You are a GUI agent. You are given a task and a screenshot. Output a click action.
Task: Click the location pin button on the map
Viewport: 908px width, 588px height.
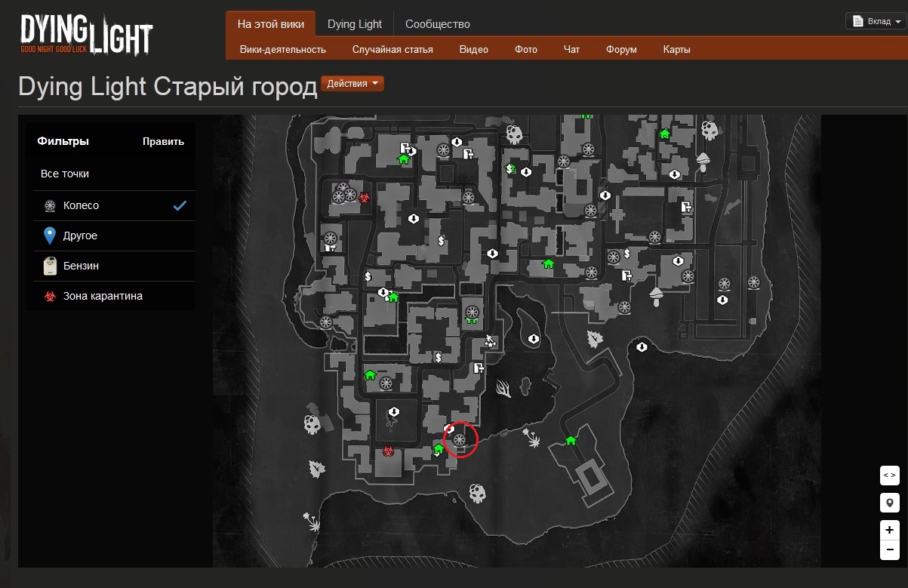point(890,503)
